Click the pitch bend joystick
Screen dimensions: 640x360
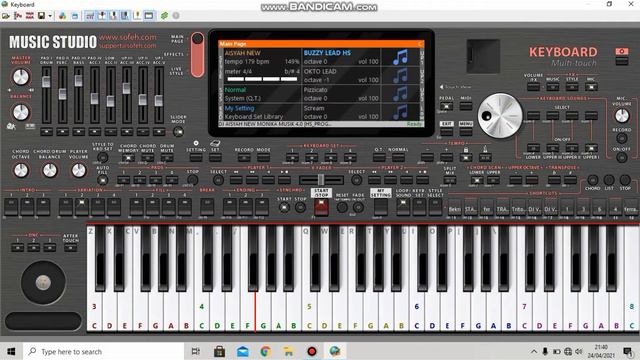pyautogui.click(x=43, y=282)
